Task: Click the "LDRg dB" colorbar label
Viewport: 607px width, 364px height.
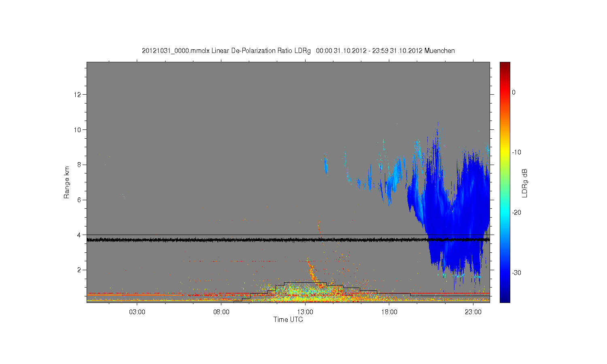Action: pos(525,183)
